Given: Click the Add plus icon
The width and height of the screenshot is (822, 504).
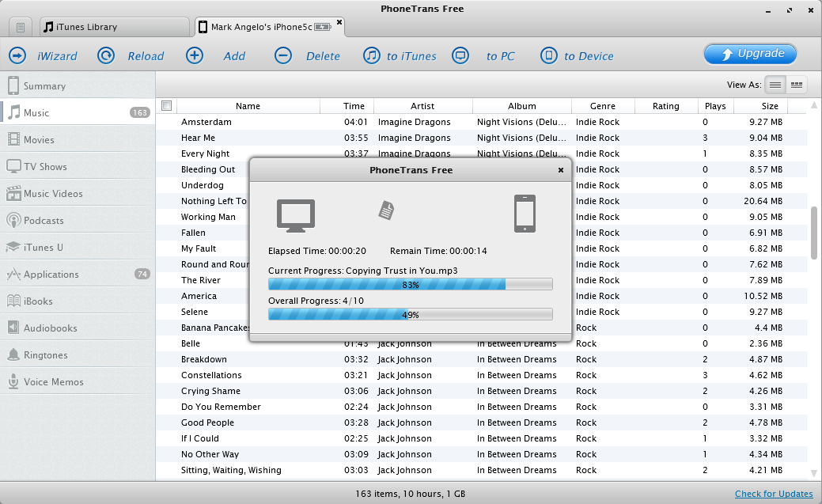Looking at the screenshot, I should [195, 55].
